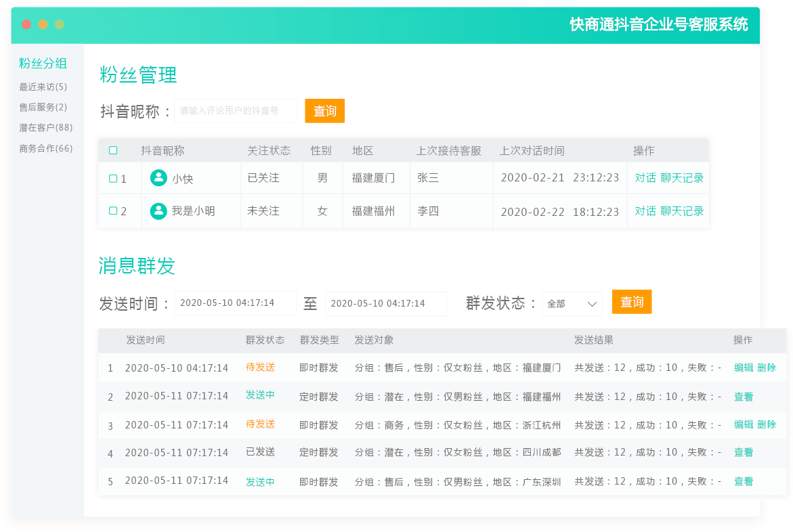Click 查看 for message row 4
Image resolution: width=793 pixels, height=532 pixels.
pyautogui.click(x=744, y=452)
